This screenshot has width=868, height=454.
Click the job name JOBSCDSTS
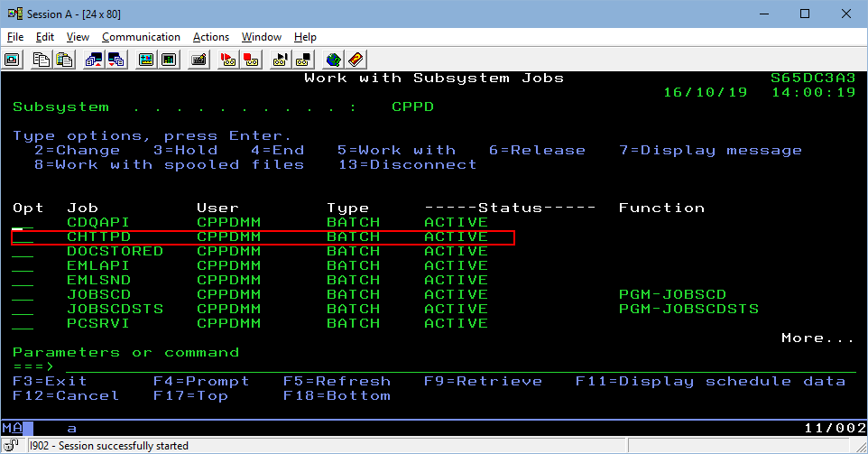[115, 309]
